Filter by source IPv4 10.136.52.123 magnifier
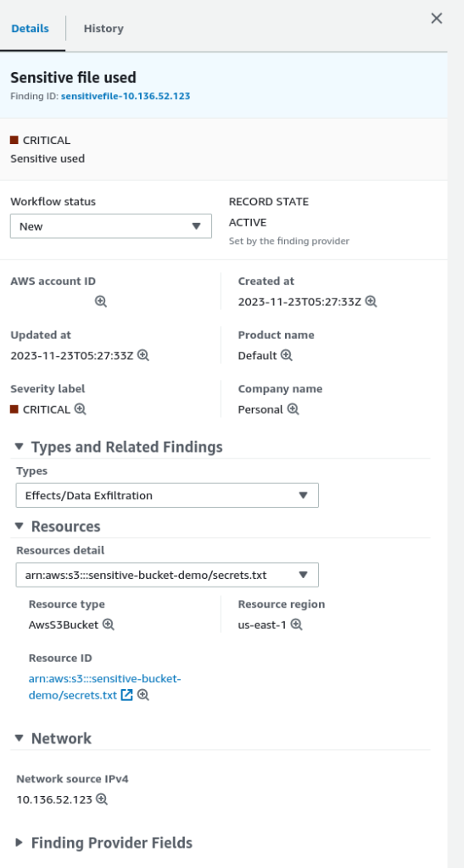This screenshot has height=868, width=464. (101, 799)
